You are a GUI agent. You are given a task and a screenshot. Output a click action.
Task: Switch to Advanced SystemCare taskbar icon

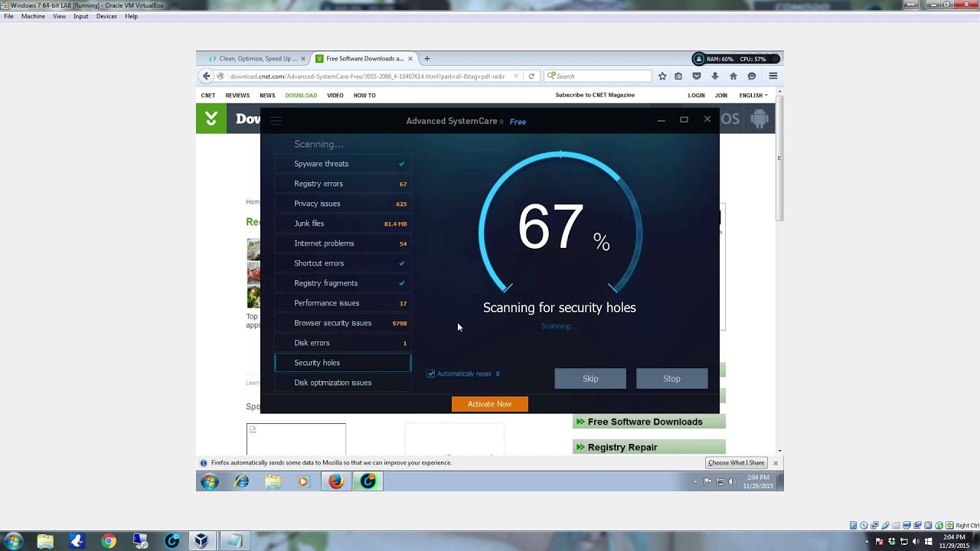click(368, 481)
